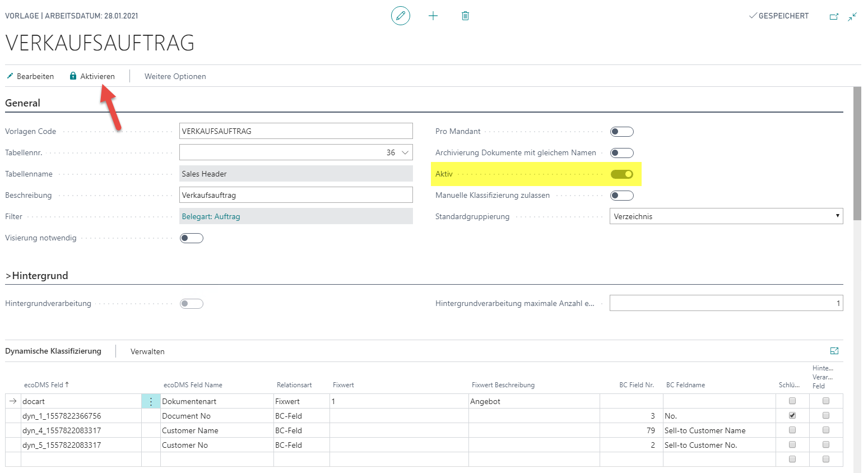The image size is (868, 473).
Task: Click Hintergrundverarbeitung maximale Anzahl field
Action: [726, 303]
